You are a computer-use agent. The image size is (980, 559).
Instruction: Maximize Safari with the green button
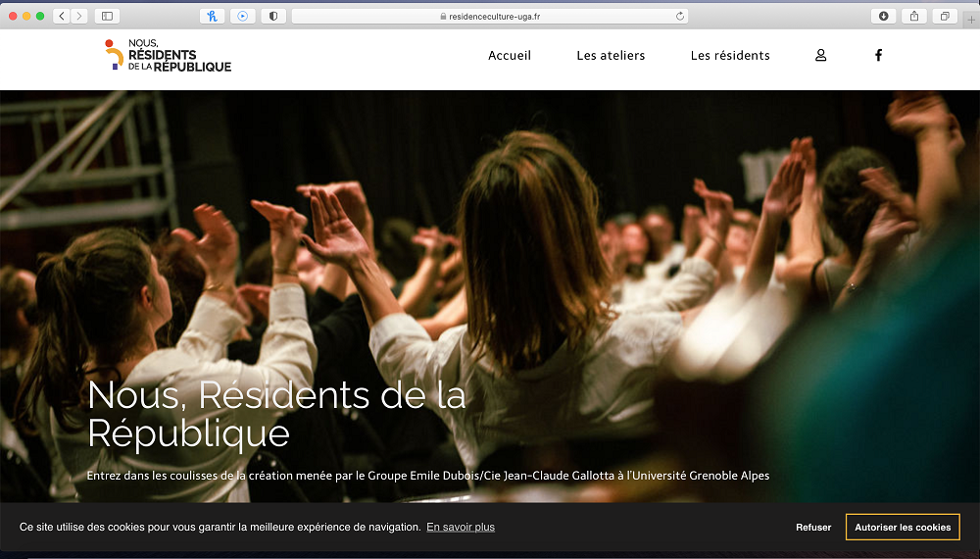40,17
